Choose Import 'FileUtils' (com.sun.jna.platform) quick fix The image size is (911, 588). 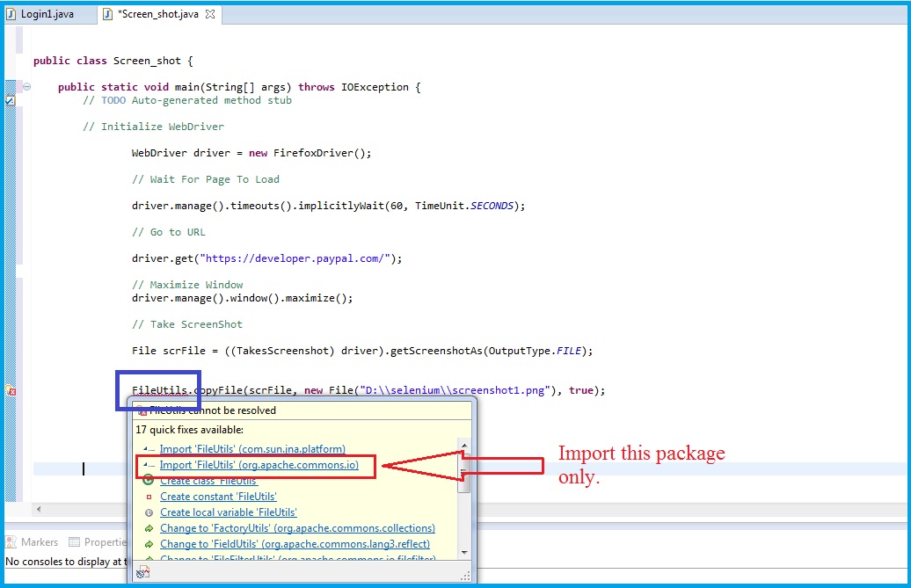coord(252,449)
